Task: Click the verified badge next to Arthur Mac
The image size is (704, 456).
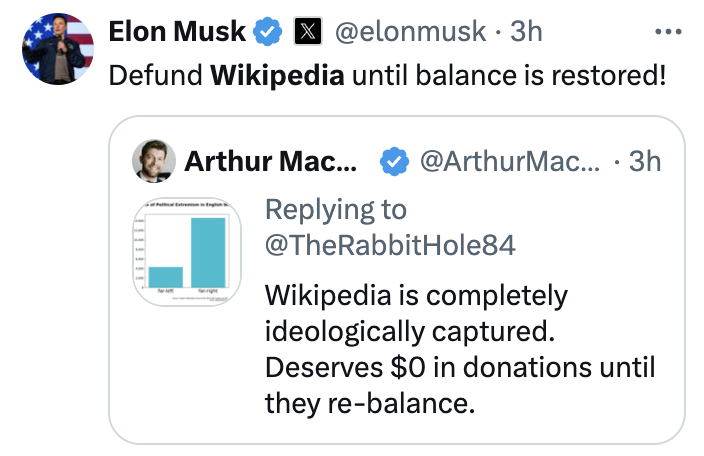Action: click(397, 160)
